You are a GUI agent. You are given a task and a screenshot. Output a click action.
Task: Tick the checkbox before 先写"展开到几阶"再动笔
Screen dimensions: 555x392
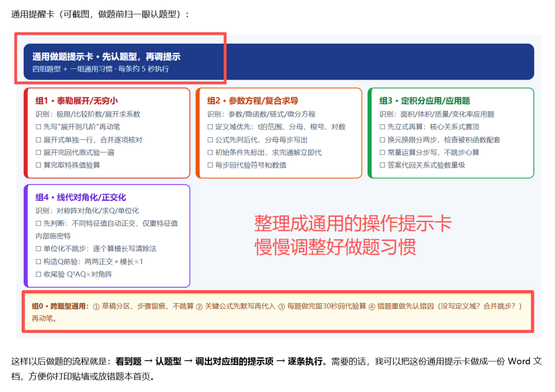(x=39, y=127)
